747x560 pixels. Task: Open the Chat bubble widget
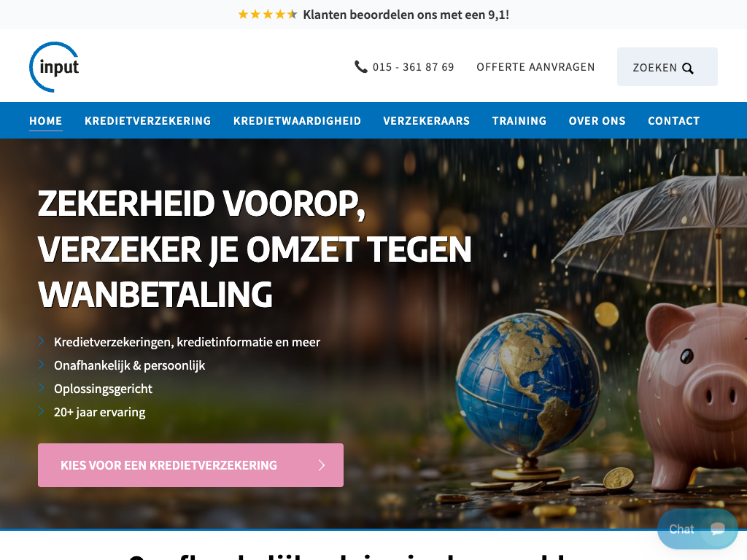[697, 529]
